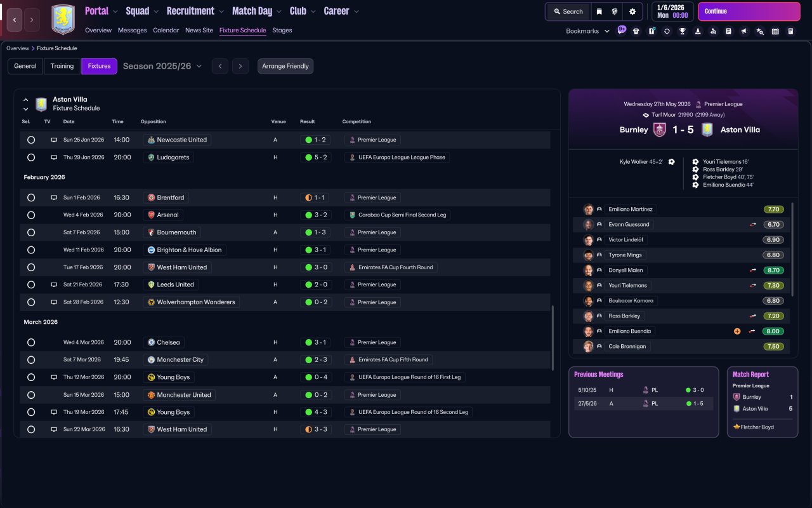Select the Leeds United fixture radio button
Screen dimensions: 812x508
[31, 284]
